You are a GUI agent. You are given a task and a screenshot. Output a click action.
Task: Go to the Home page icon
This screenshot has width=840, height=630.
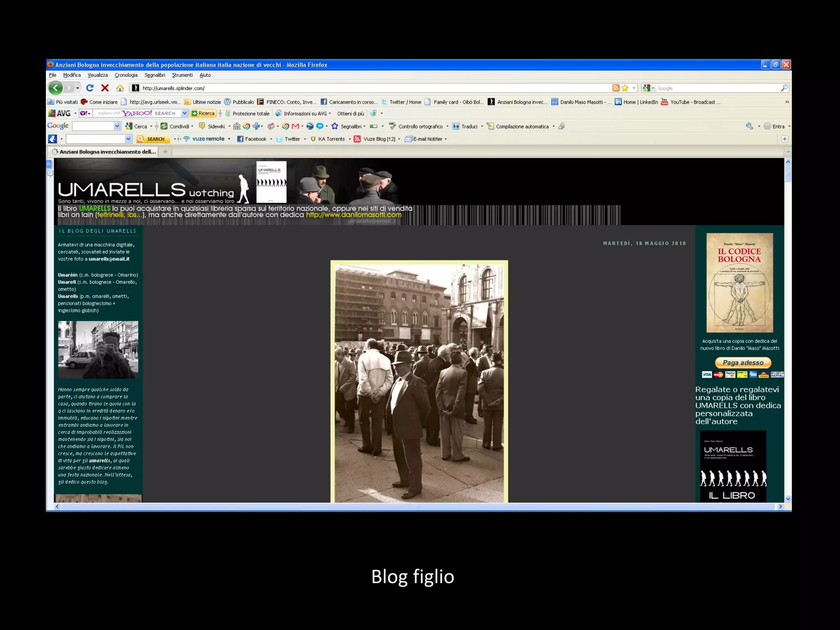point(120,88)
